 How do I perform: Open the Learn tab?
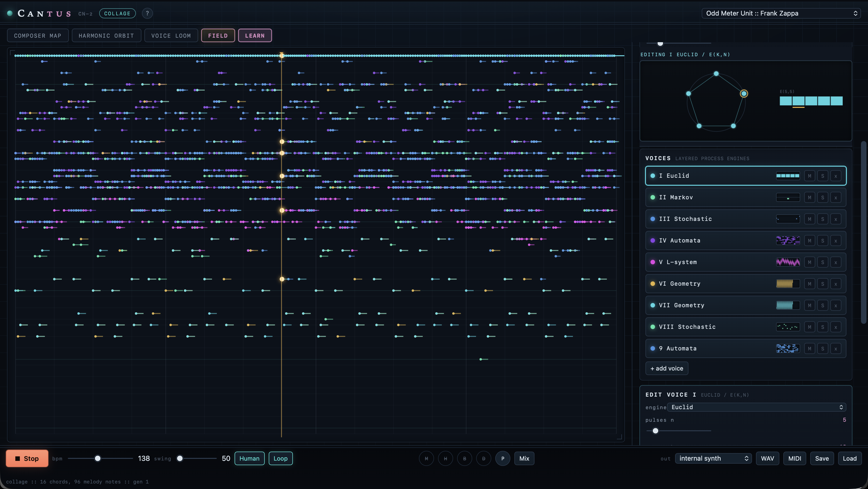pos(255,35)
